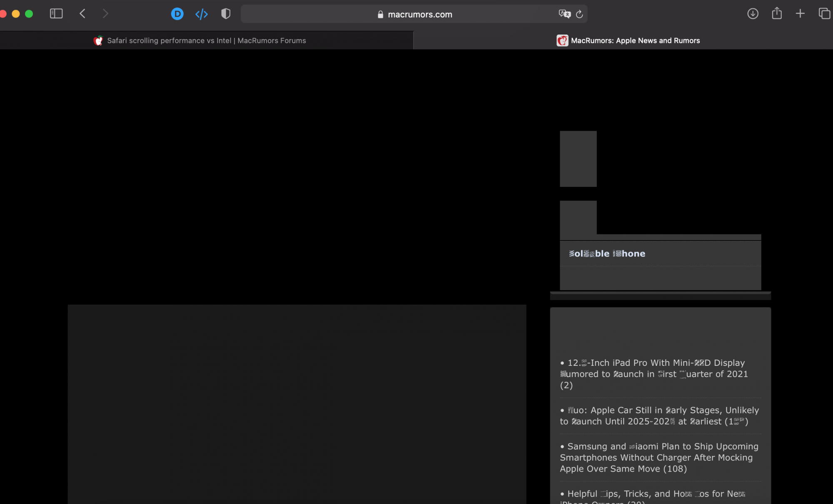
Task: Open the page translate icon
Action: pyautogui.click(x=564, y=14)
